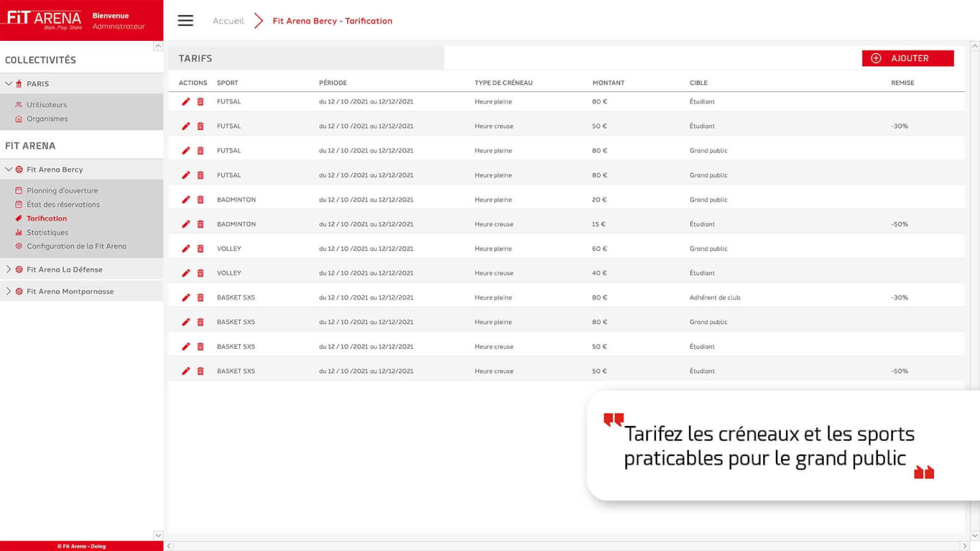Delete the FUTSAL Heure pleine Étudiant tariff

pos(200,101)
